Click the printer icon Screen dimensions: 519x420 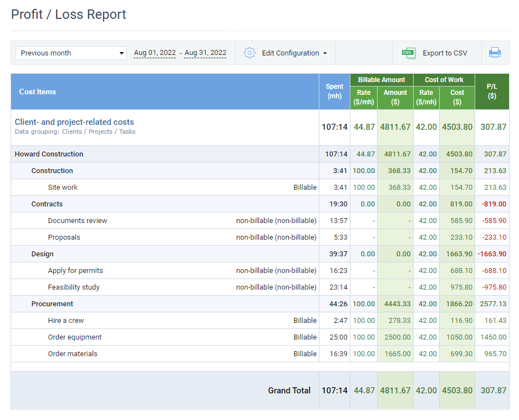495,53
